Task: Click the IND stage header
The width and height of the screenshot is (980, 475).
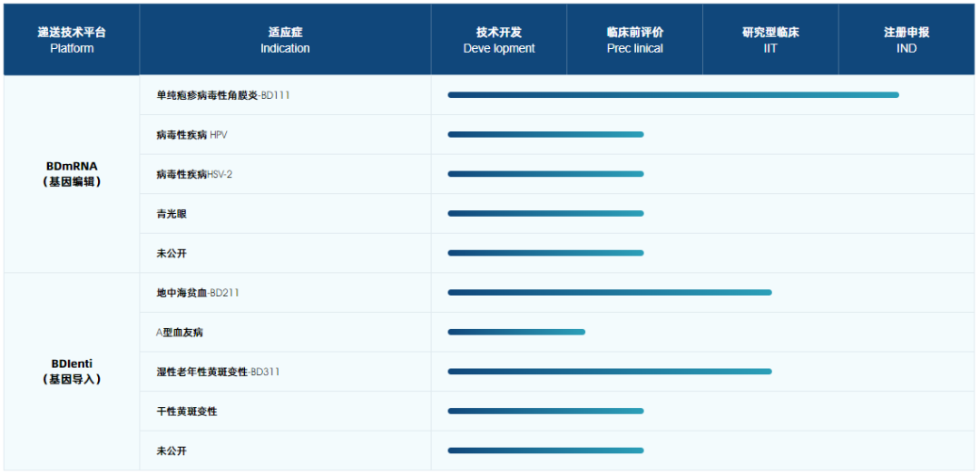Action: [x=906, y=40]
